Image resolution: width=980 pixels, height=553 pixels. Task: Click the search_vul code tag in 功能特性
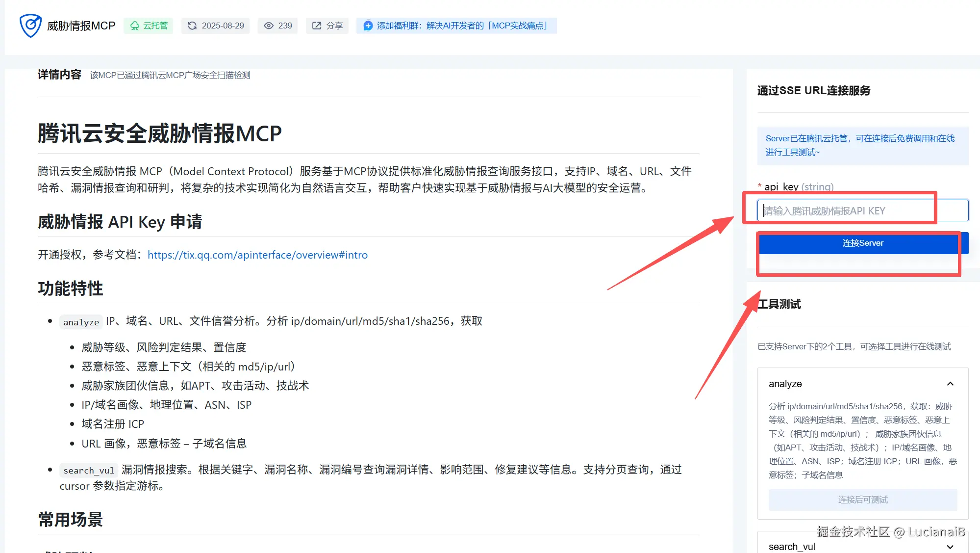click(88, 470)
